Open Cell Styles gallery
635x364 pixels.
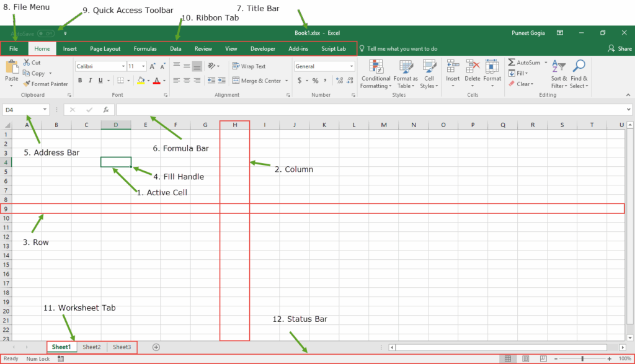429,74
